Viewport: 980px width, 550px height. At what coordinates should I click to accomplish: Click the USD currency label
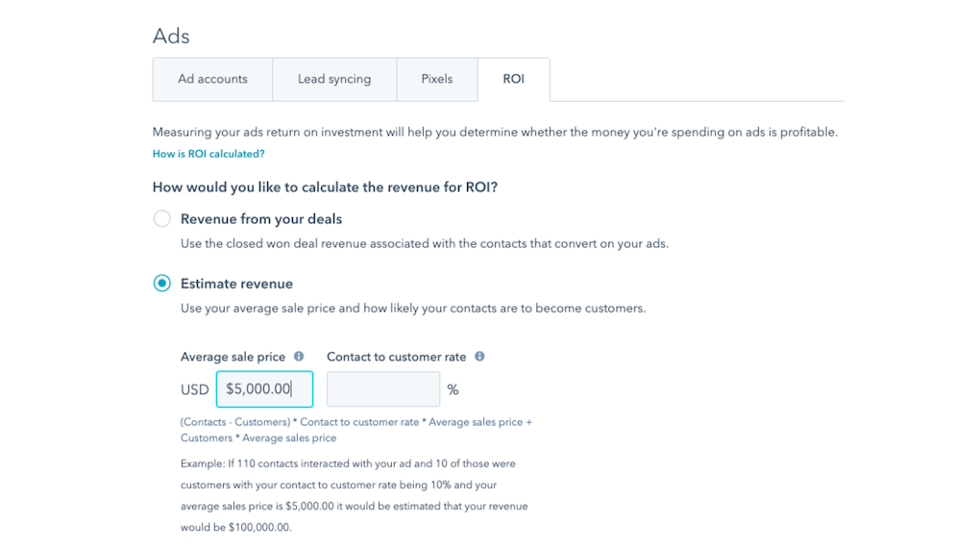point(194,390)
